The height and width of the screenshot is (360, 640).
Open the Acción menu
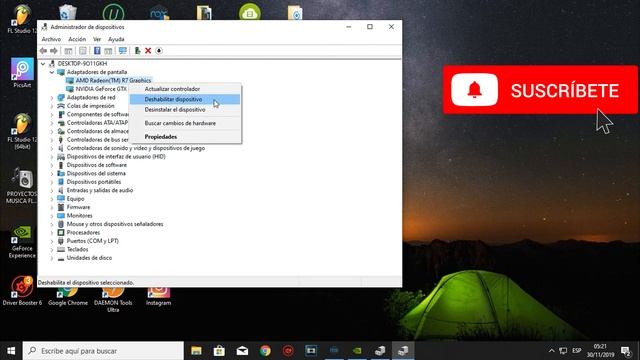77,39
